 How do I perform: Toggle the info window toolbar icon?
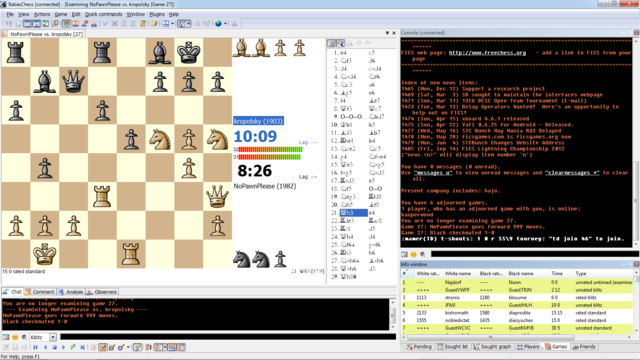[x=36, y=24]
